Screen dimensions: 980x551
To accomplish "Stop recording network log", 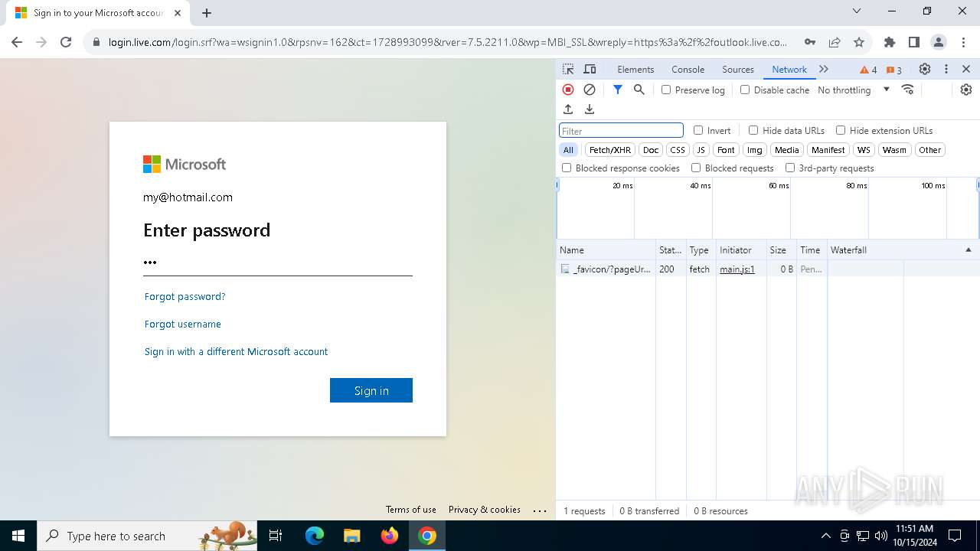I will point(568,90).
